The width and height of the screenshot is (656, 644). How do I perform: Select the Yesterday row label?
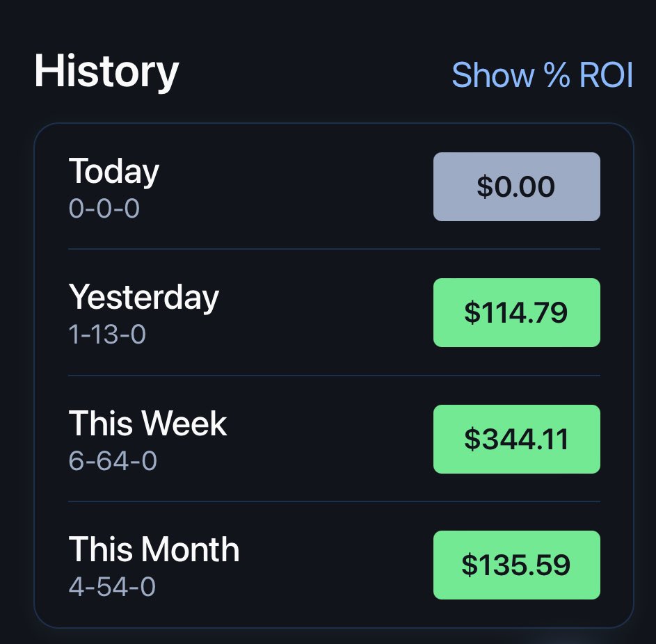(x=144, y=297)
